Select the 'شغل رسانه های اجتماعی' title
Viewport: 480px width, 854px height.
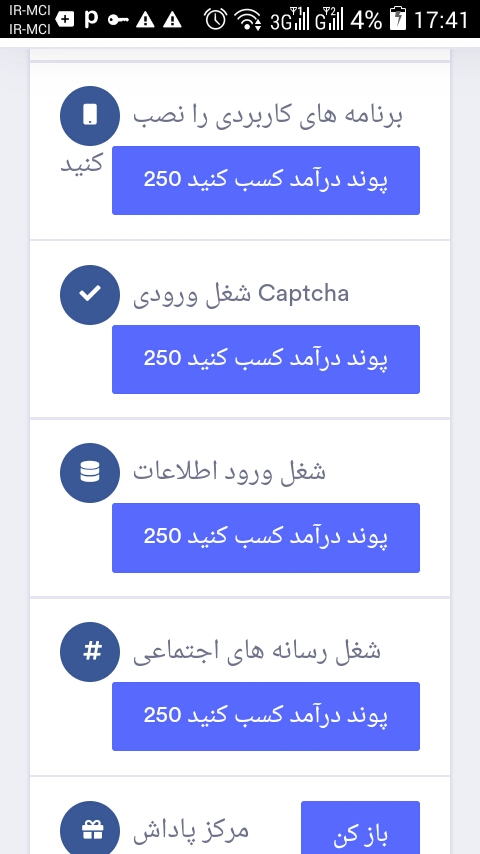257,651
